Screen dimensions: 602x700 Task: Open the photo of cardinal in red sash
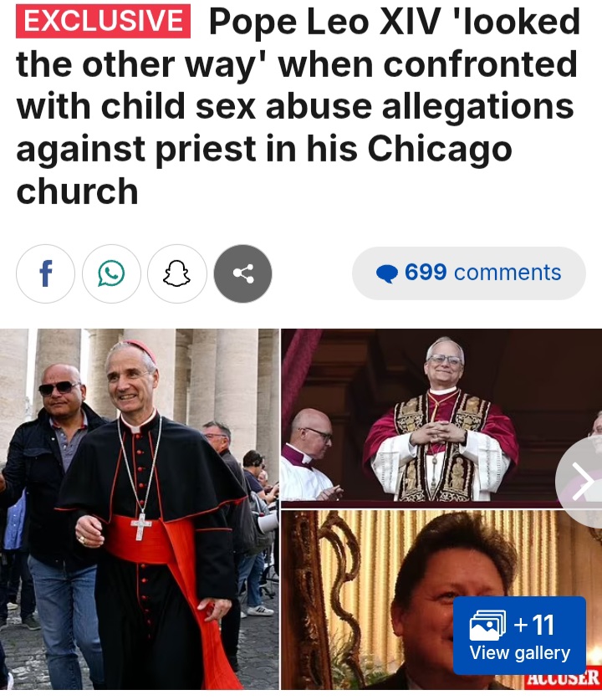tap(140, 509)
